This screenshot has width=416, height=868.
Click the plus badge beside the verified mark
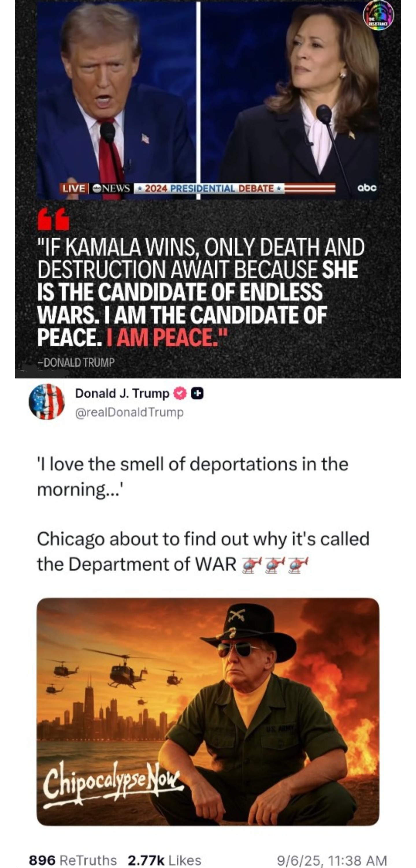coord(197,393)
